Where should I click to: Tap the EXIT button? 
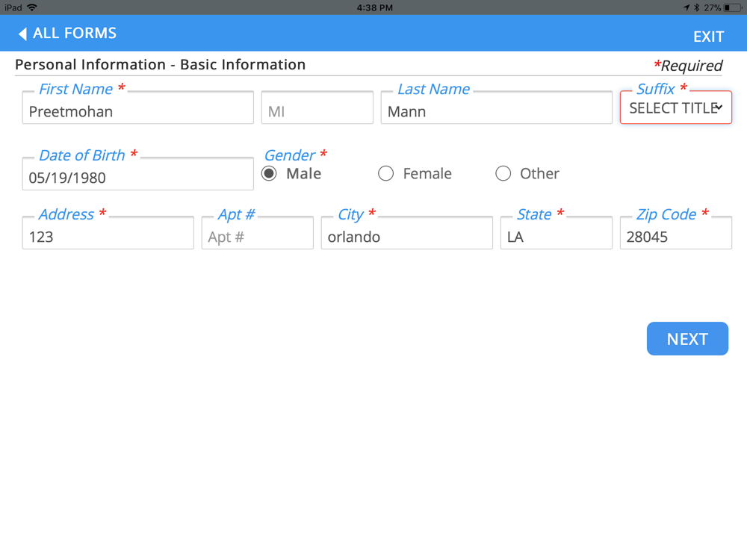[x=708, y=37]
